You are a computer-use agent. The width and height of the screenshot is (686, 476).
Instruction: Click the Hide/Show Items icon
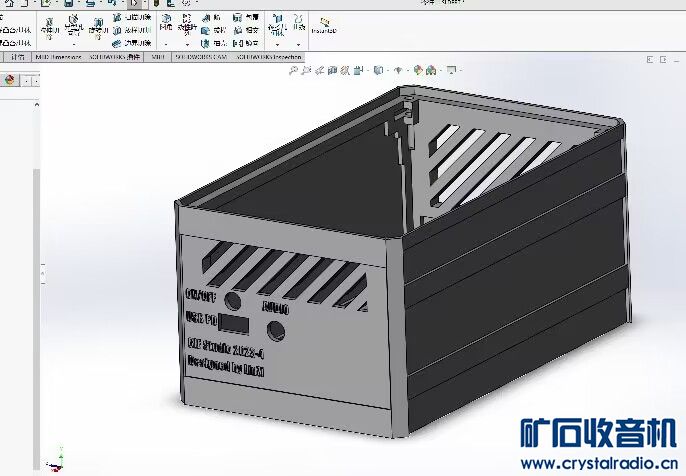tap(398, 70)
